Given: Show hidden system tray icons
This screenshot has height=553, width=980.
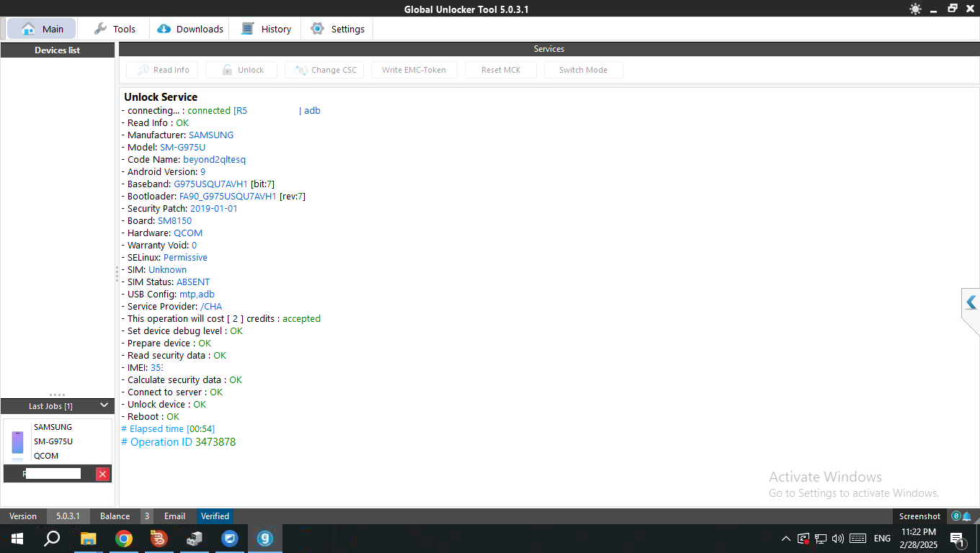Looking at the screenshot, I should pos(785,539).
